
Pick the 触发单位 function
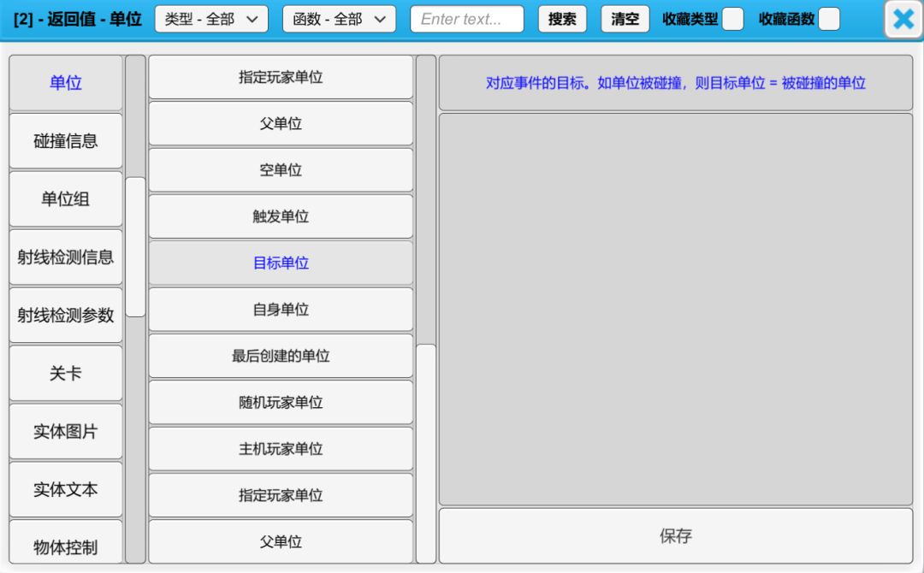coord(281,216)
